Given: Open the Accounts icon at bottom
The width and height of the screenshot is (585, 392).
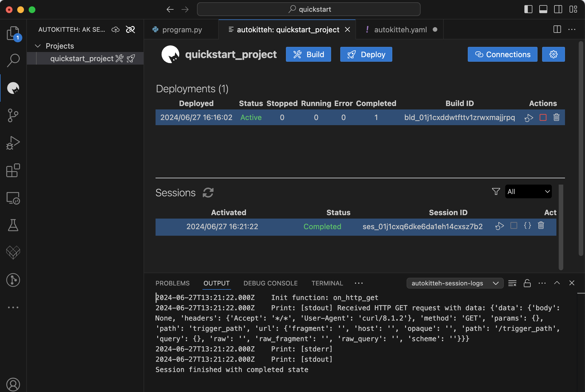Looking at the screenshot, I should coord(13,385).
